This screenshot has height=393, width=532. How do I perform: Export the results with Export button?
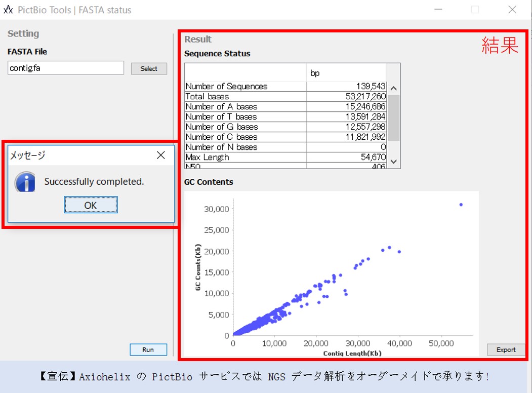tap(506, 349)
